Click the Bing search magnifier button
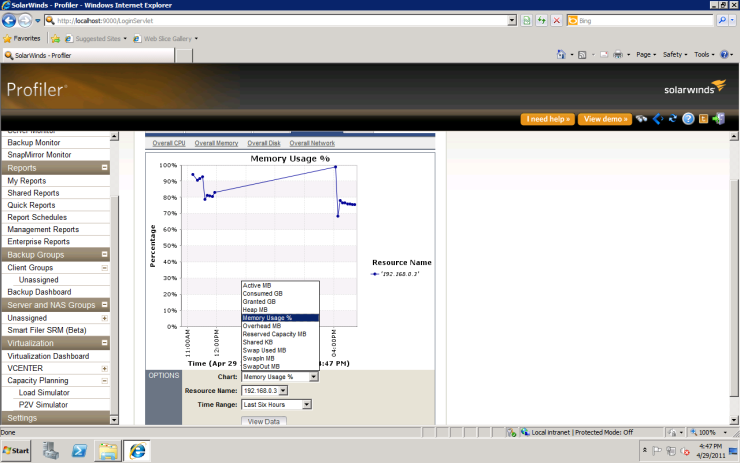 click(x=722, y=20)
